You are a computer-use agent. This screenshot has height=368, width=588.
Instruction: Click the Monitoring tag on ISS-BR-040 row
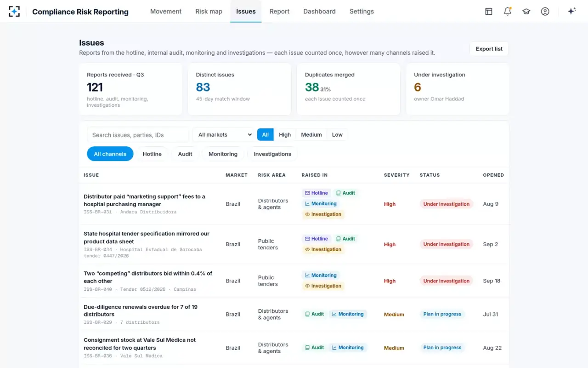[321, 276]
